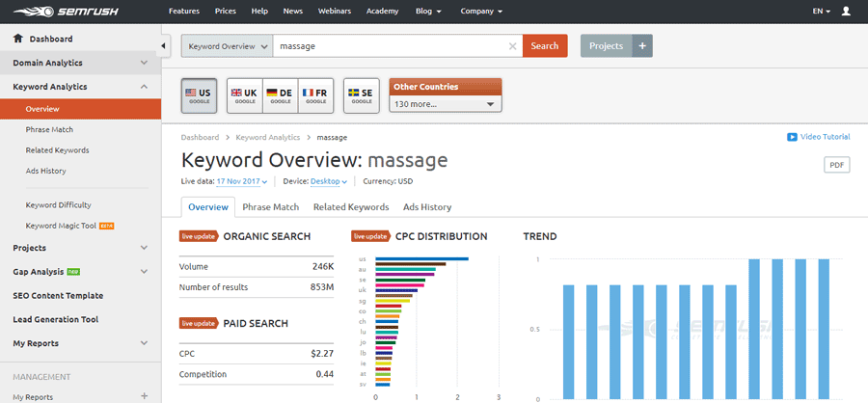This screenshot has height=403, width=868.
Task: Click the Paid Search live update badge
Action: (x=199, y=323)
